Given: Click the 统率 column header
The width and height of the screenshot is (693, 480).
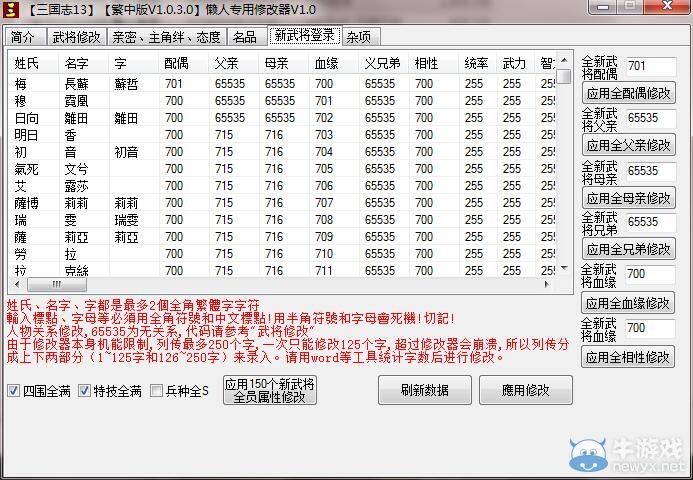Looking at the screenshot, I should pos(478,63).
